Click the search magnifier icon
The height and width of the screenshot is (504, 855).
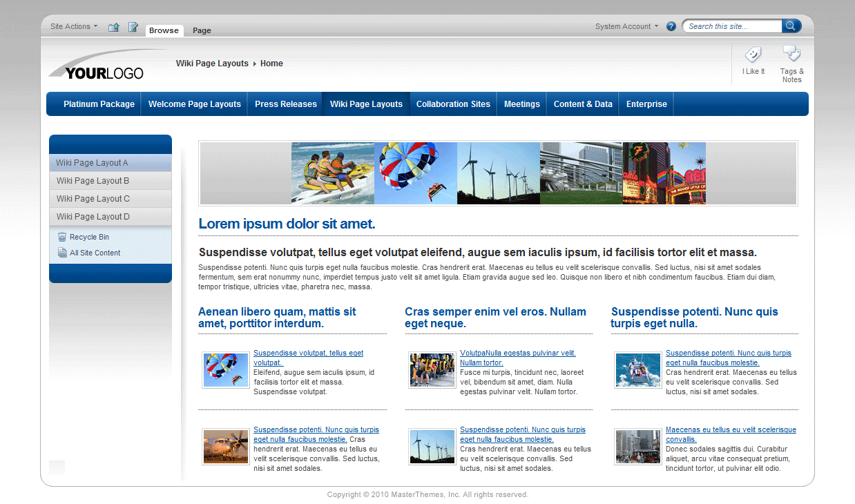791,26
